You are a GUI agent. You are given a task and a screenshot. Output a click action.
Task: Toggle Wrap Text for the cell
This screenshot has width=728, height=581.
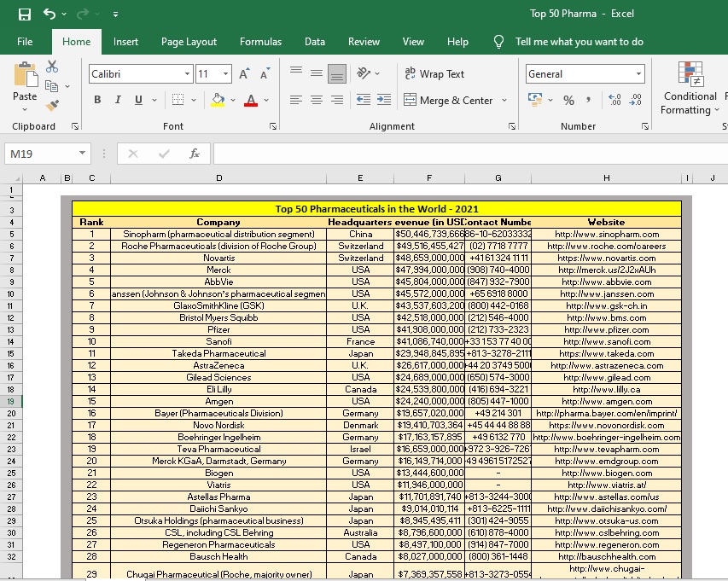[434, 73]
